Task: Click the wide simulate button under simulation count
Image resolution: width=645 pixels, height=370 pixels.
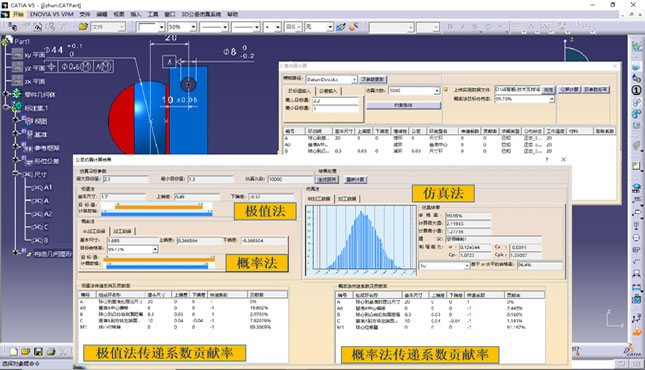Action: click(403, 105)
